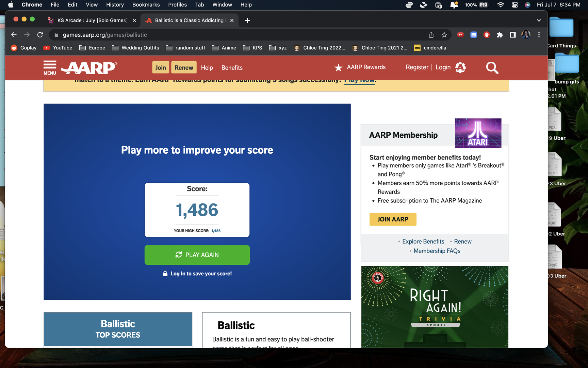
Task: Click the green PLAY AGAIN button
Action: coord(197,255)
